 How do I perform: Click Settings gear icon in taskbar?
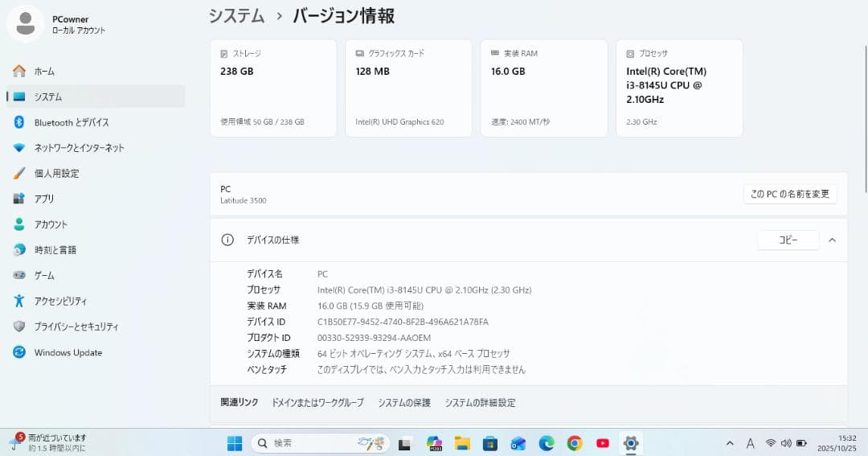click(x=631, y=443)
